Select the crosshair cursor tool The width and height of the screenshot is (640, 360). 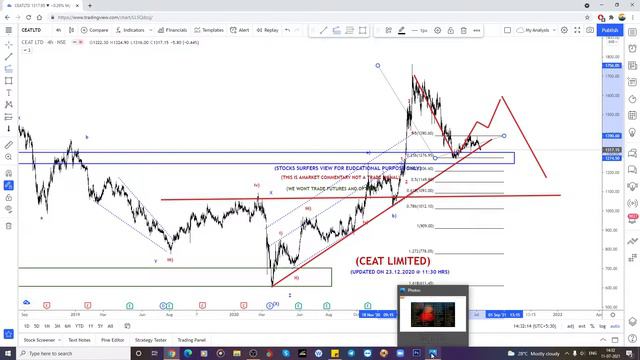(x=9, y=44)
